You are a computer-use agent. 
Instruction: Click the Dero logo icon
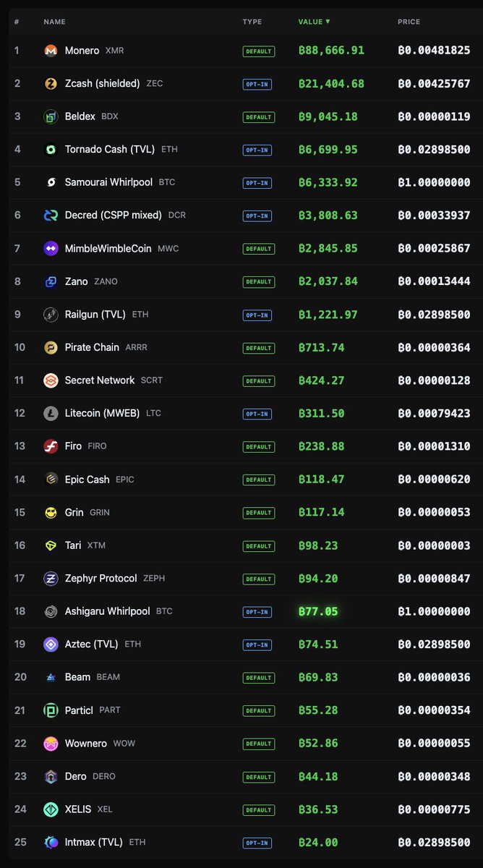51,776
